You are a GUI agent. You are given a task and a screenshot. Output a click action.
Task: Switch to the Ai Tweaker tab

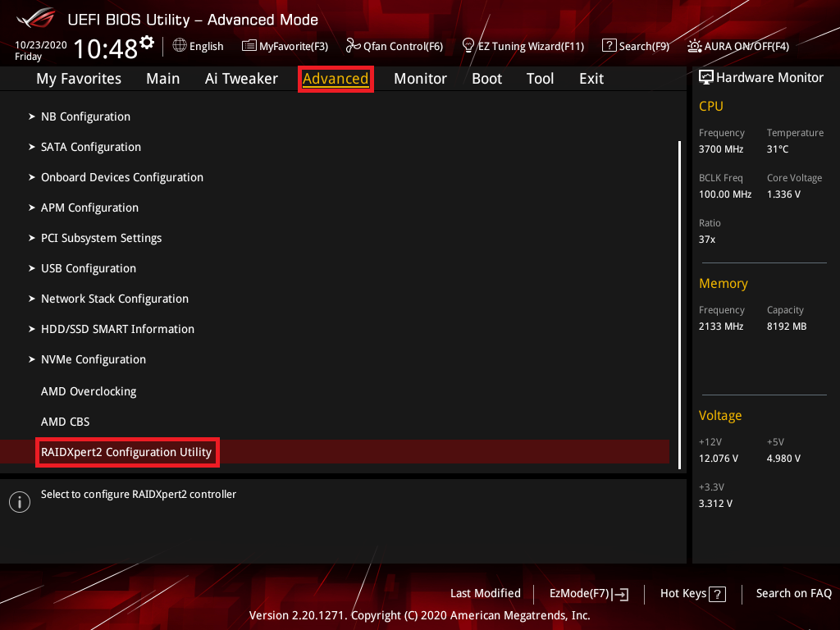tap(241, 79)
